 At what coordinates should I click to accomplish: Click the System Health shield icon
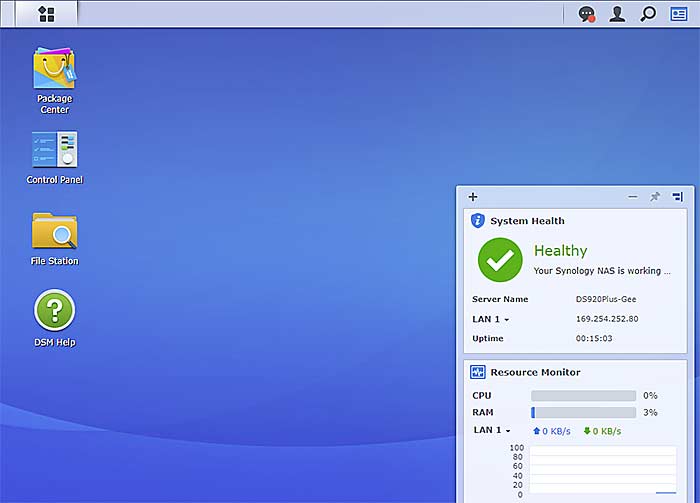click(478, 220)
